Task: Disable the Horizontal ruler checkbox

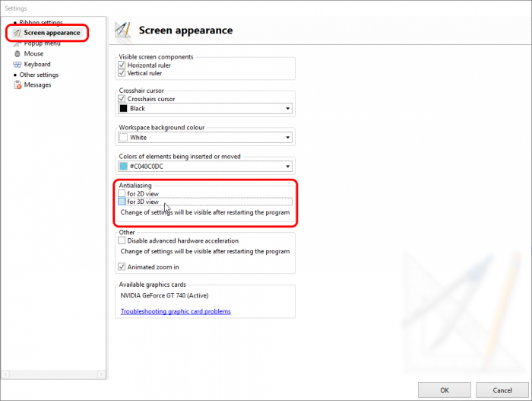Action: click(122, 65)
